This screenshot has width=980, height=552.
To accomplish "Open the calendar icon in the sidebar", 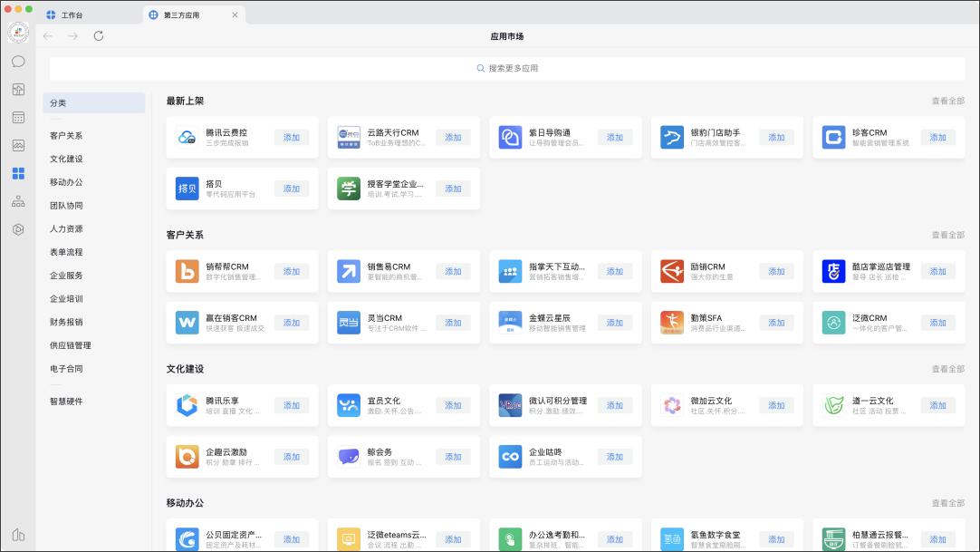I will pyautogui.click(x=18, y=117).
